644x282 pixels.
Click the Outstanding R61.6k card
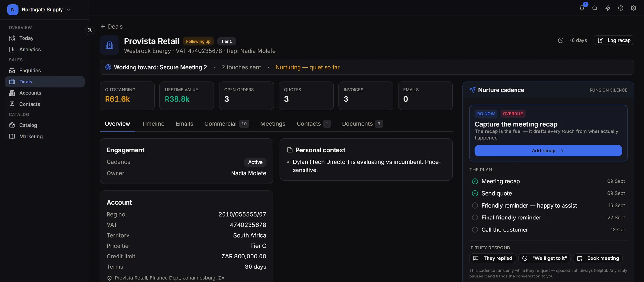click(127, 96)
